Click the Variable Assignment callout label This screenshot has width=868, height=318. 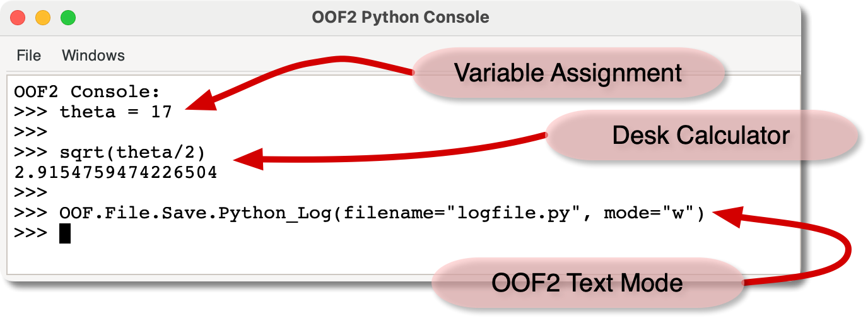coord(568,73)
